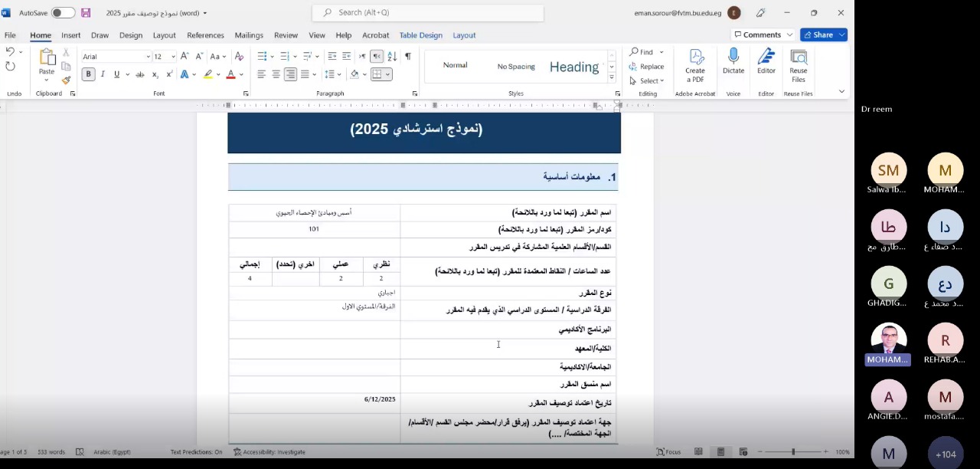Apply the No Spacing style
Viewport: 980px width, 469px height.
click(516, 67)
